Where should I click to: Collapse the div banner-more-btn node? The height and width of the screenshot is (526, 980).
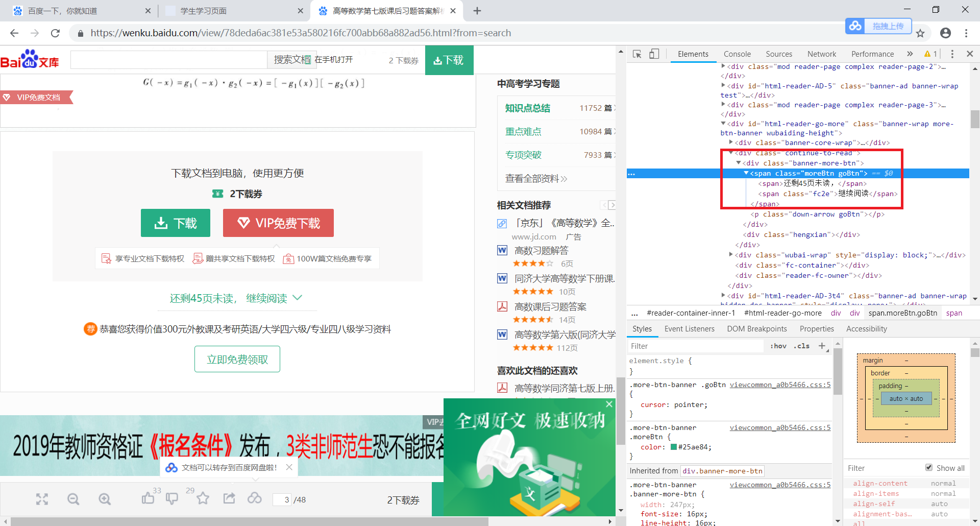(739, 163)
